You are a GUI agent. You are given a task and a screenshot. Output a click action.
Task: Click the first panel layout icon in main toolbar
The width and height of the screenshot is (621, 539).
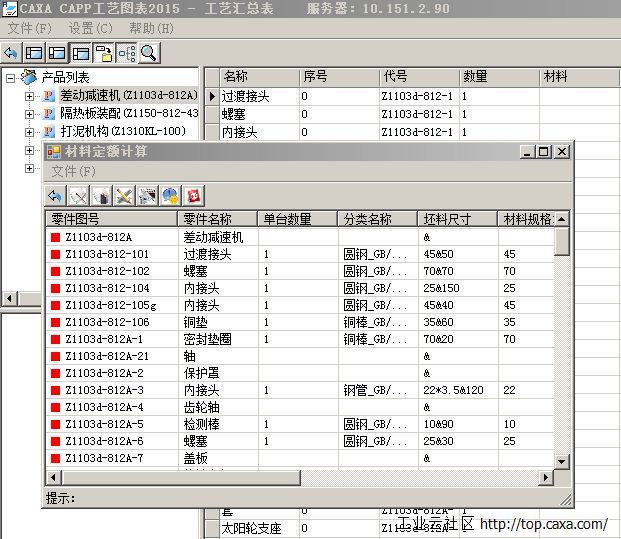pyautogui.click(x=34, y=52)
